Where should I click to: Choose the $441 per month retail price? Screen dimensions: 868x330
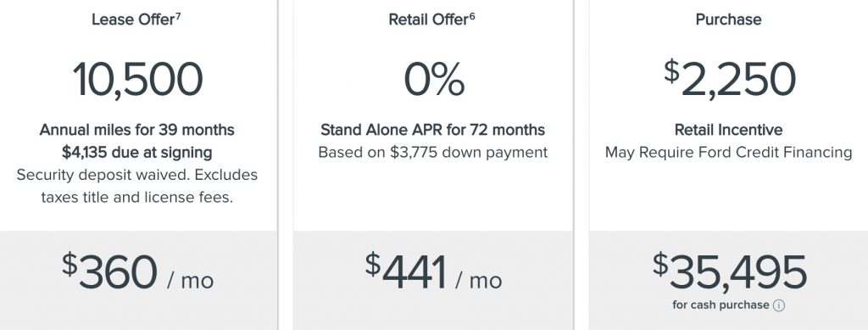coord(433,272)
